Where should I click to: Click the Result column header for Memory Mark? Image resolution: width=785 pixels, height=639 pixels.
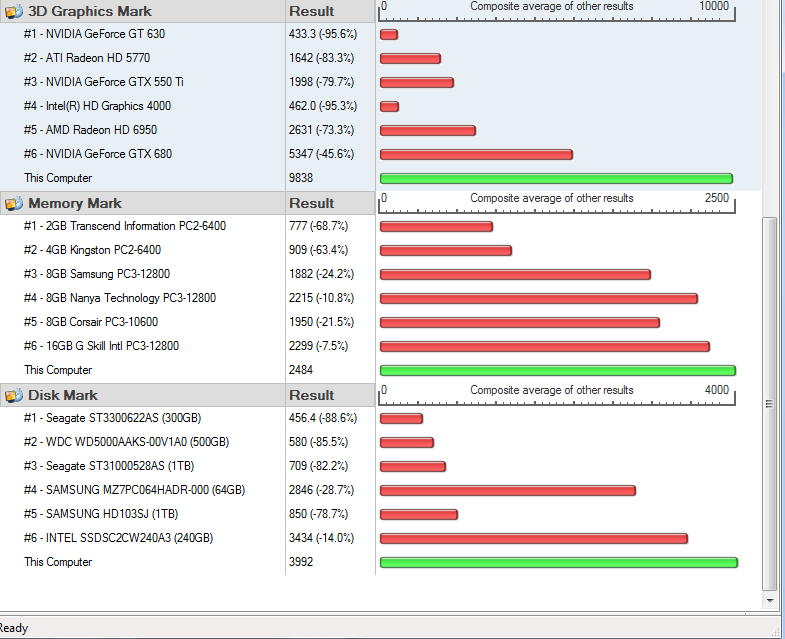point(311,203)
